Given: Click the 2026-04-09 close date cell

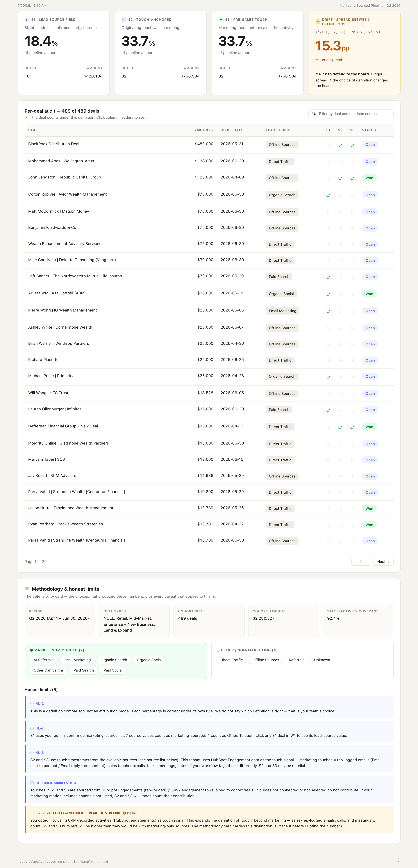Looking at the screenshot, I should 232,177.
